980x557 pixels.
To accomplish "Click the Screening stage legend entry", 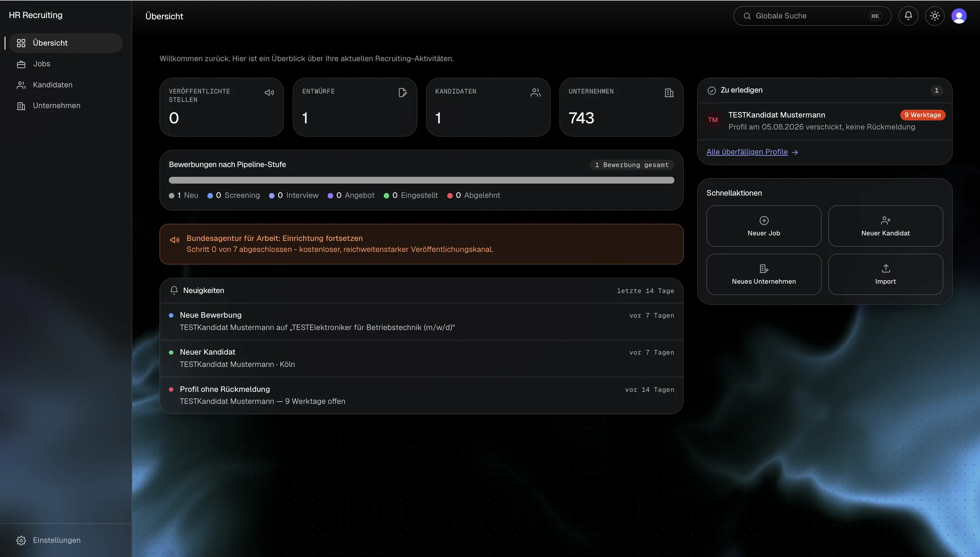I will click(x=233, y=195).
